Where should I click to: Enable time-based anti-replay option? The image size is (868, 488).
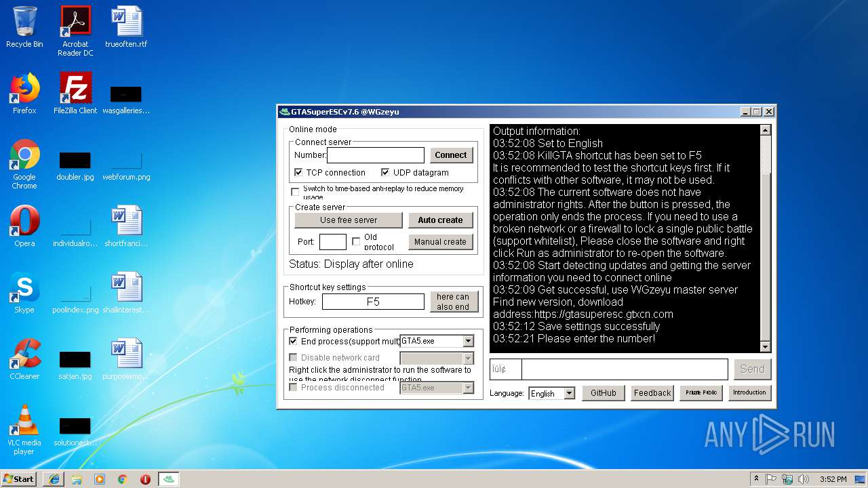295,192
